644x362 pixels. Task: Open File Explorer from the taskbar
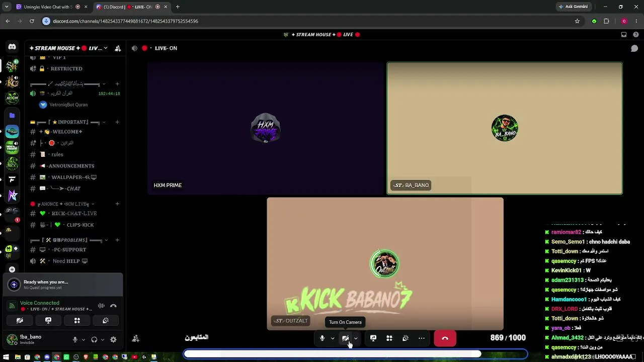(18, 357)
